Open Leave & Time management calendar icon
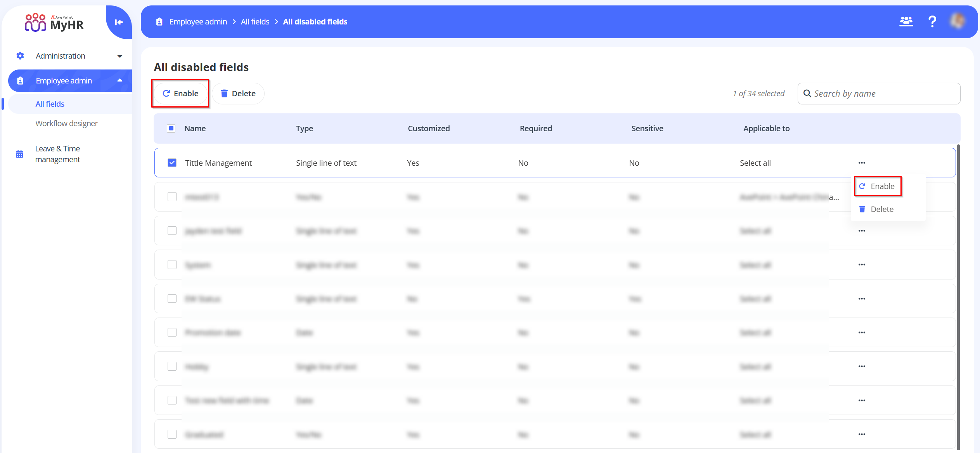The height and width of the screenshot is (453, 980). [20, 154]
